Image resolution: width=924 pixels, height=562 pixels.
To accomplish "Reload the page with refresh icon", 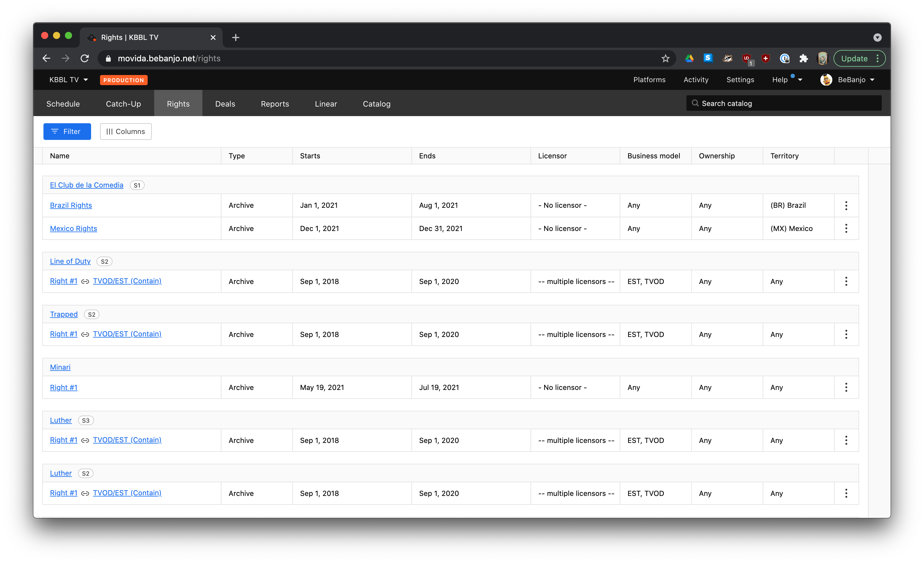I will [85, 58].
